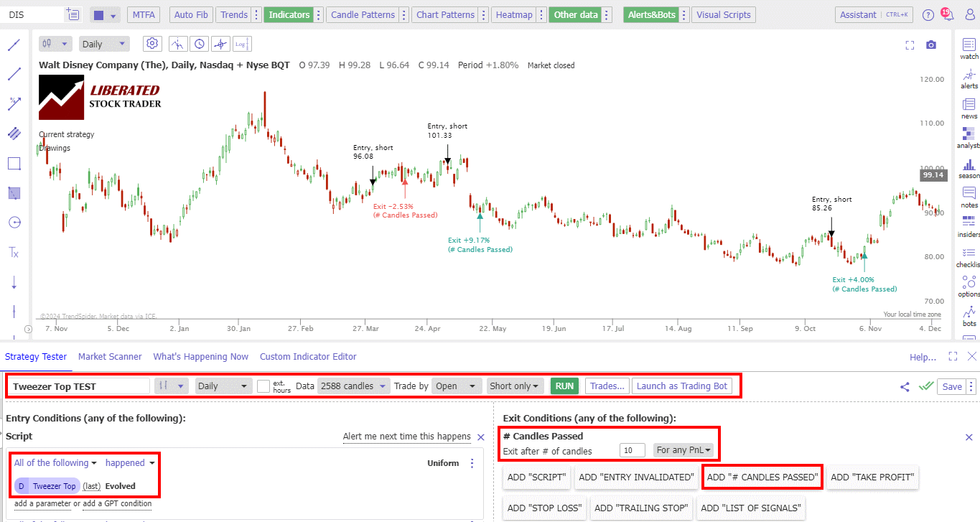Select the Text tool in the drawing toolbar
The image size is (980, 522).
[14, 252]
